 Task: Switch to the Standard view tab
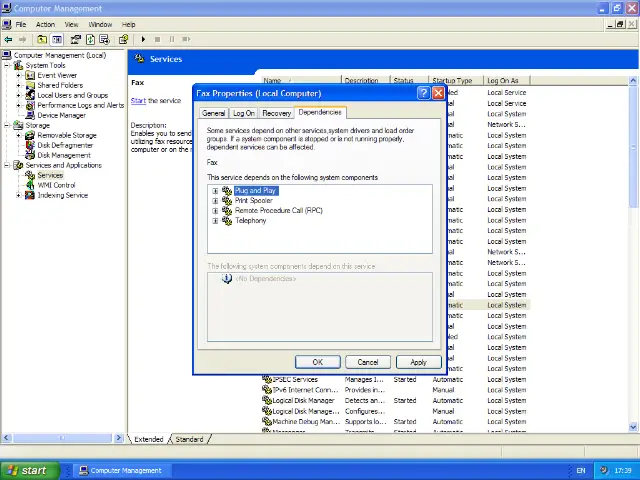pyautogui.click(x=189, y=439)
